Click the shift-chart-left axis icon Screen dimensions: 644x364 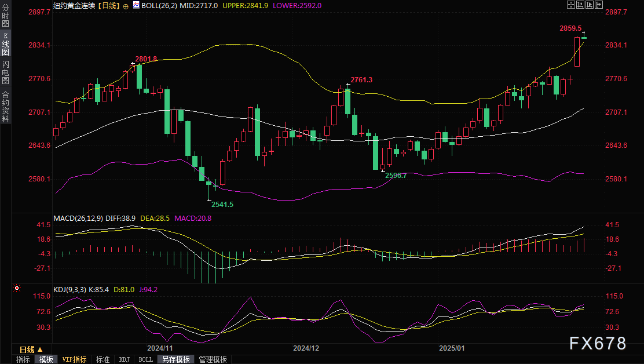580,5
